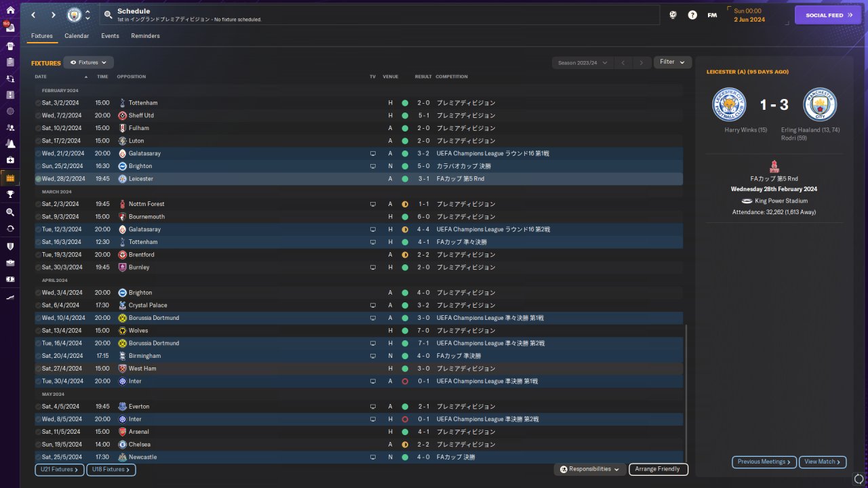Click the search magnifier in top bar
This screenshot has width=868, height=488.
click(x=108, y=14)
